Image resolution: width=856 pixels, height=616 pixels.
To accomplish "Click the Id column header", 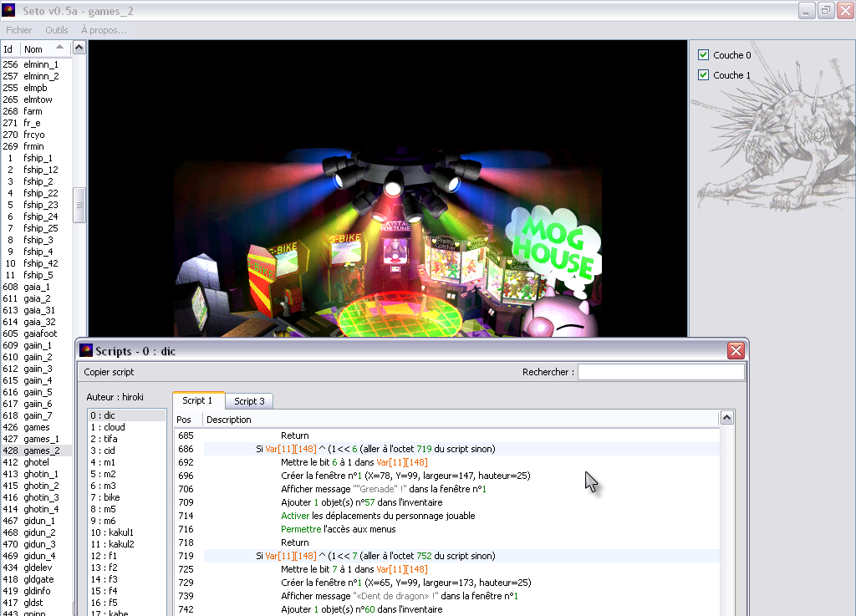I will pyautogui.click(x=10, y=49).
